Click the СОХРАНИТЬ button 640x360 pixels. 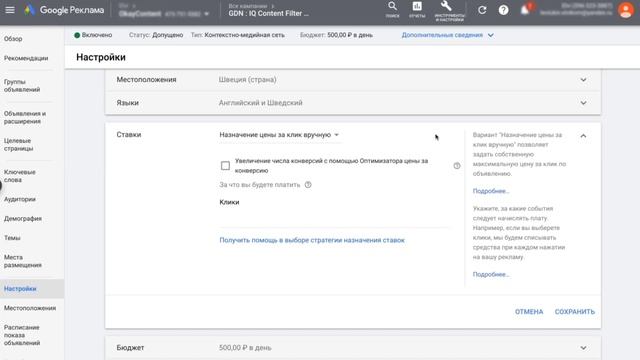pos(575,312)
